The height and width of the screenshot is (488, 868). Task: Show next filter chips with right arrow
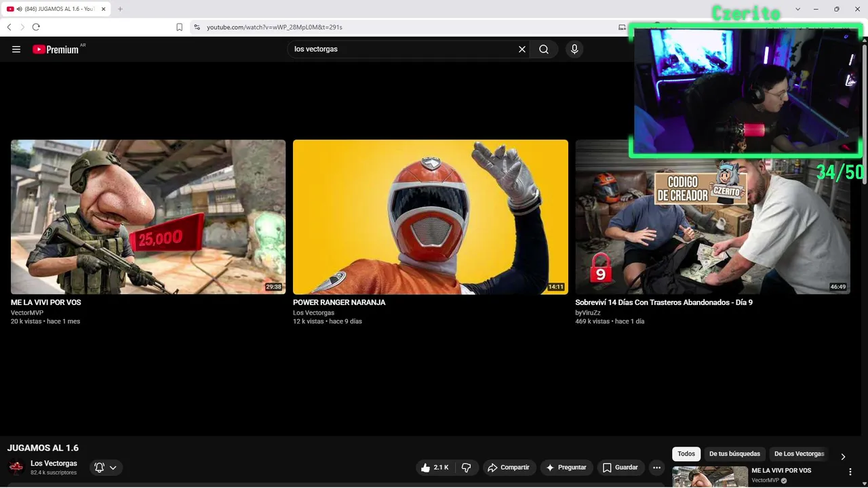pos(843,457)
